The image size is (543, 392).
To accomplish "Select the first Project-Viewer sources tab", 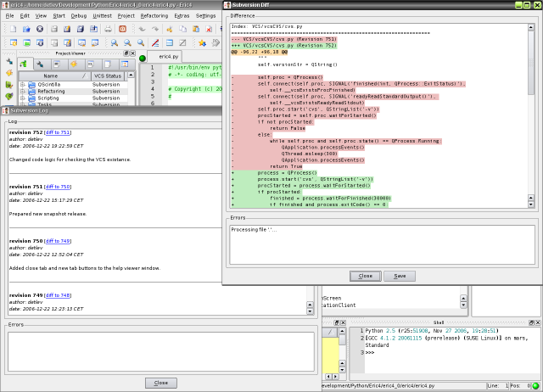I will [x=25, y=64].
